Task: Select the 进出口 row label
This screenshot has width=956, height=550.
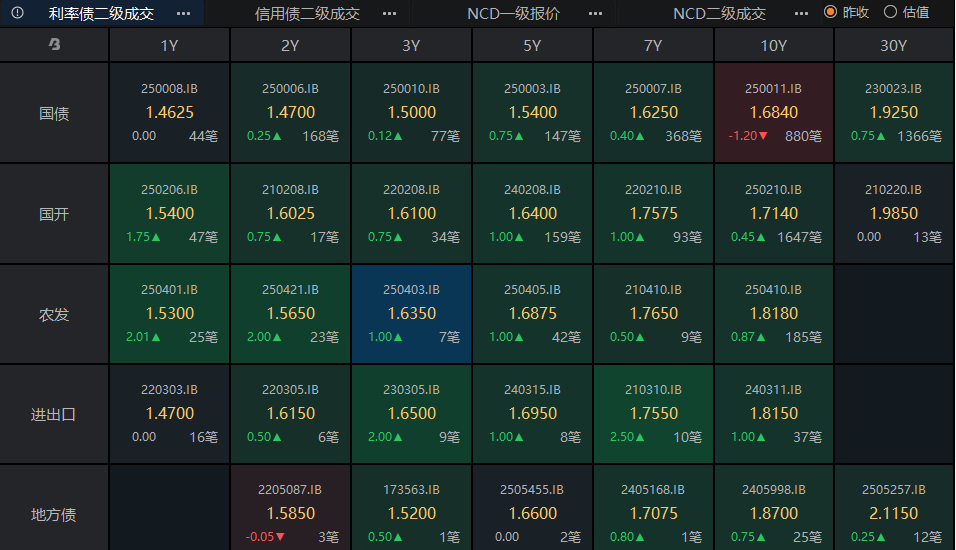Action: 54,414
